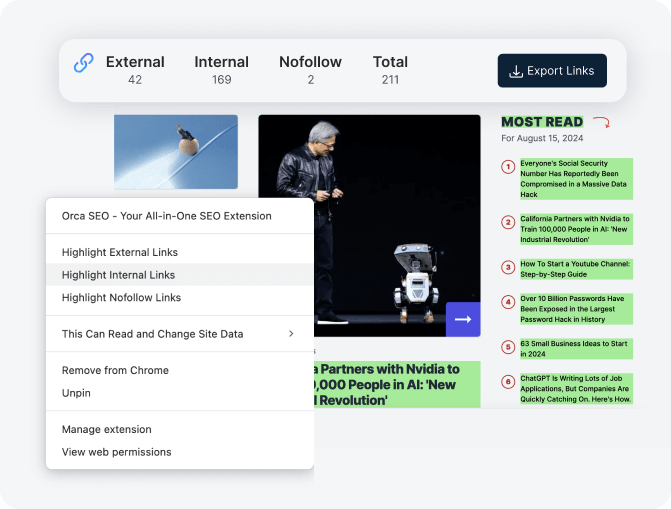Choose Highlight Internal Links menu entry

(x=180, y=275)
